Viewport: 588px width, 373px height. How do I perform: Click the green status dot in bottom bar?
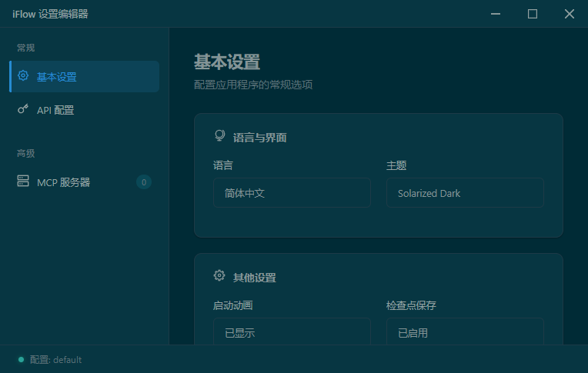tap(21, 360)
